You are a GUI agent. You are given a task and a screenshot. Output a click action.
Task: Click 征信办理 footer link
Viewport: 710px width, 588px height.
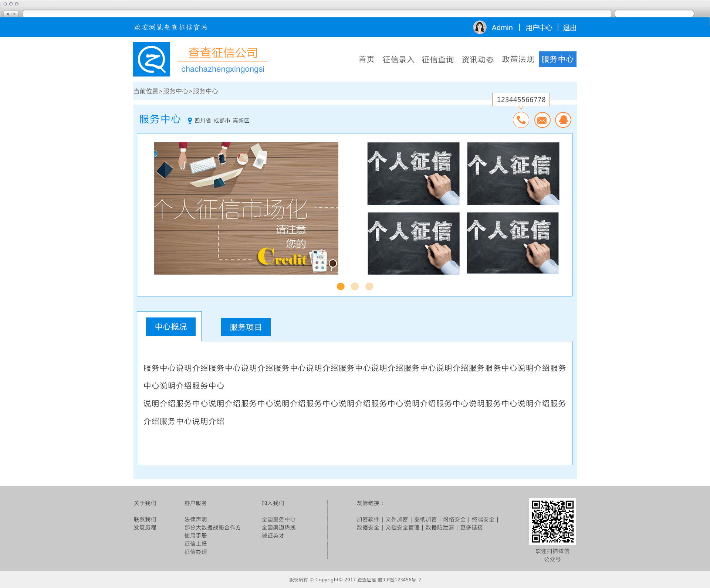tap(196, 552)
